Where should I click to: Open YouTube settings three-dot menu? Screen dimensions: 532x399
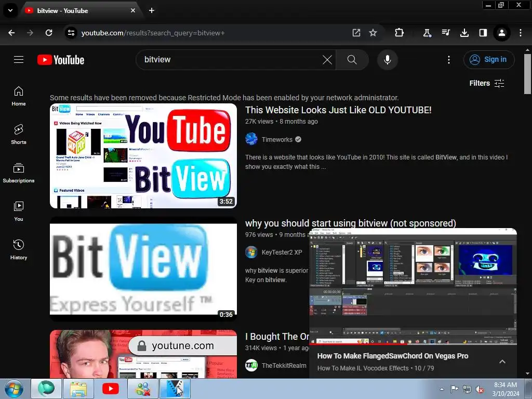click(448, 60)
